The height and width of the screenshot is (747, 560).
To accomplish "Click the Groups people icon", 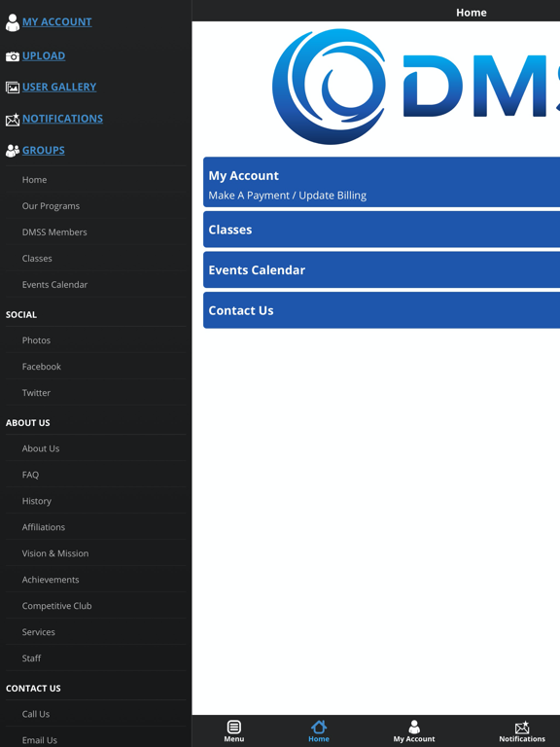I will [13, 151].
